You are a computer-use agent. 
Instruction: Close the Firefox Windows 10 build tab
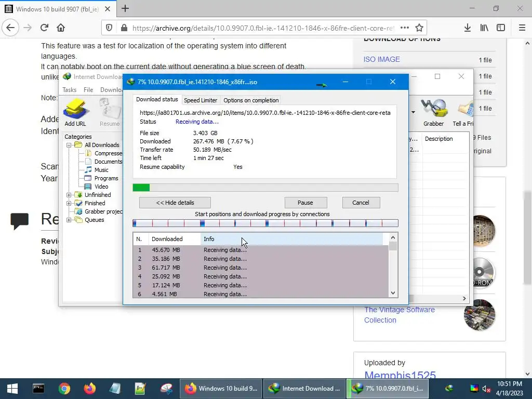(x=107, y=9)
